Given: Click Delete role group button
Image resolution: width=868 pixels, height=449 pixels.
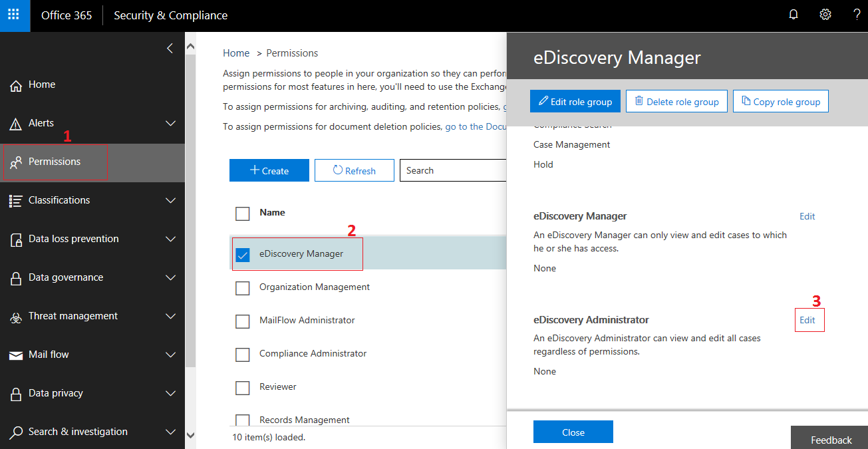Looking at the screenshot, I should tap(676, 101).
